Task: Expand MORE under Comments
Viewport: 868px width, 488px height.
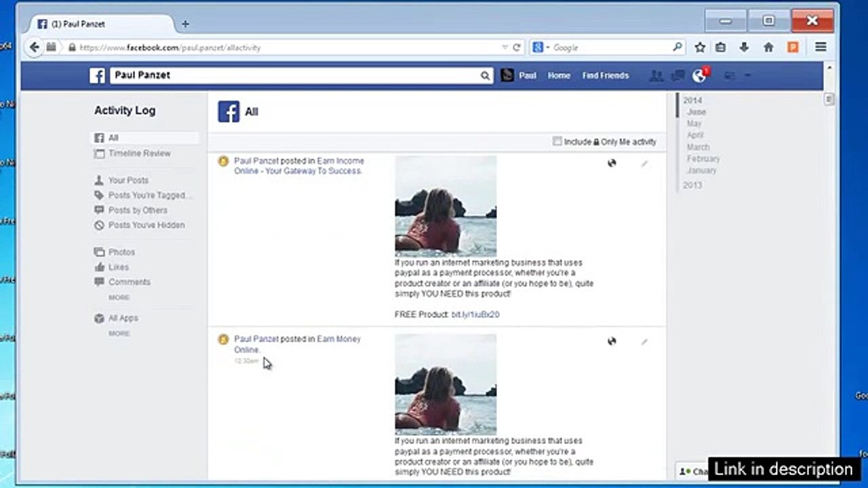Action: coord(119,298)
